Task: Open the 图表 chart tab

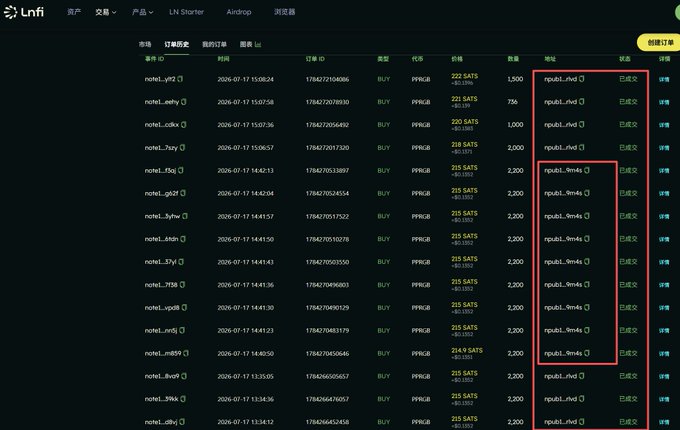Action: (250, 44)
